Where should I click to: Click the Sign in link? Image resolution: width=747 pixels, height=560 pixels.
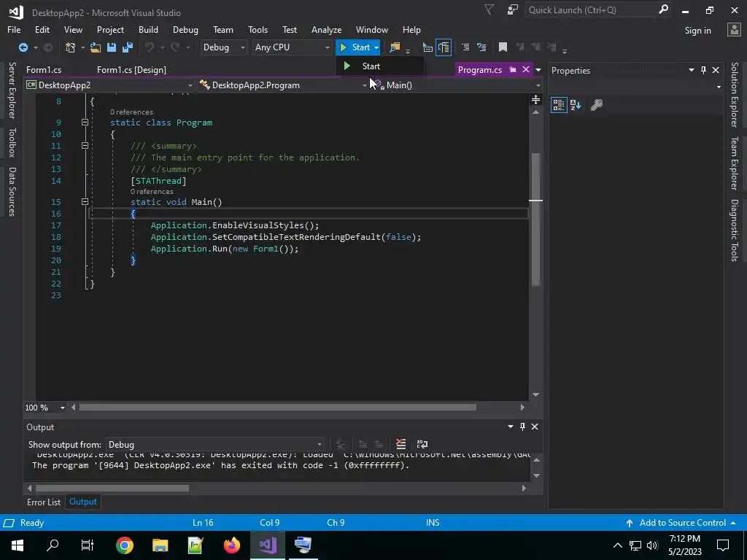point(697,31)
